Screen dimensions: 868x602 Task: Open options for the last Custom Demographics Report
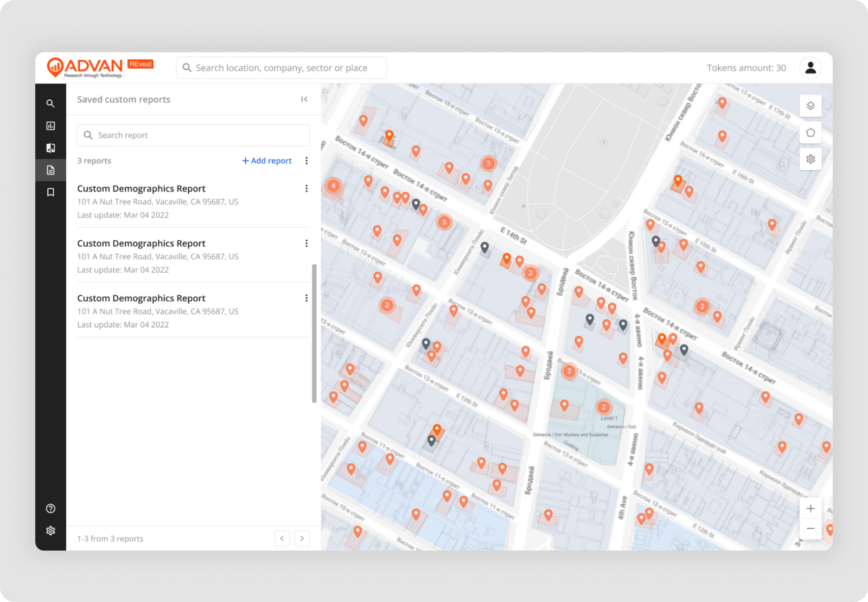307,298
